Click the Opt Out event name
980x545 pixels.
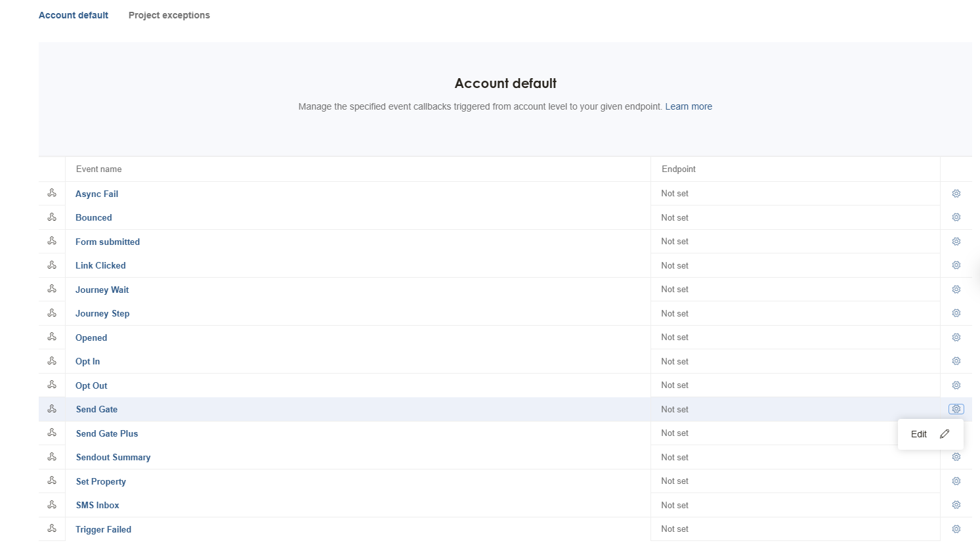(x=91, y=385)
